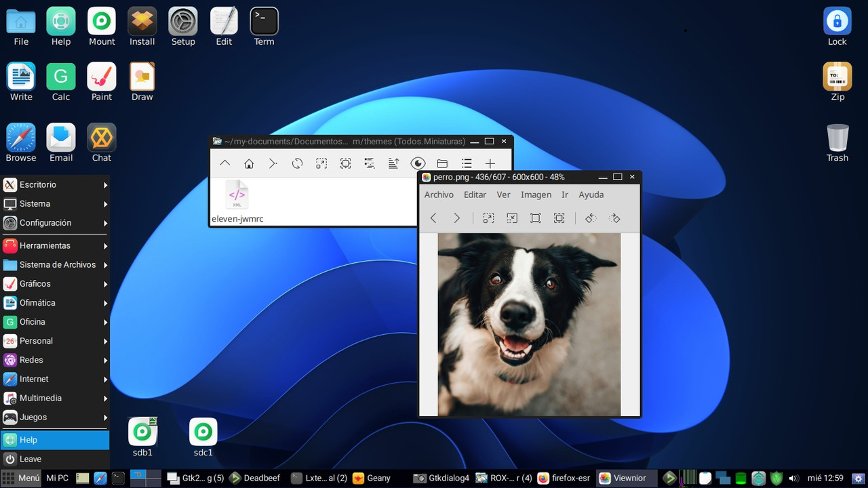The image size is (868, 488).
Task: Go to next image in Viewnior
Action: point(456,218)
